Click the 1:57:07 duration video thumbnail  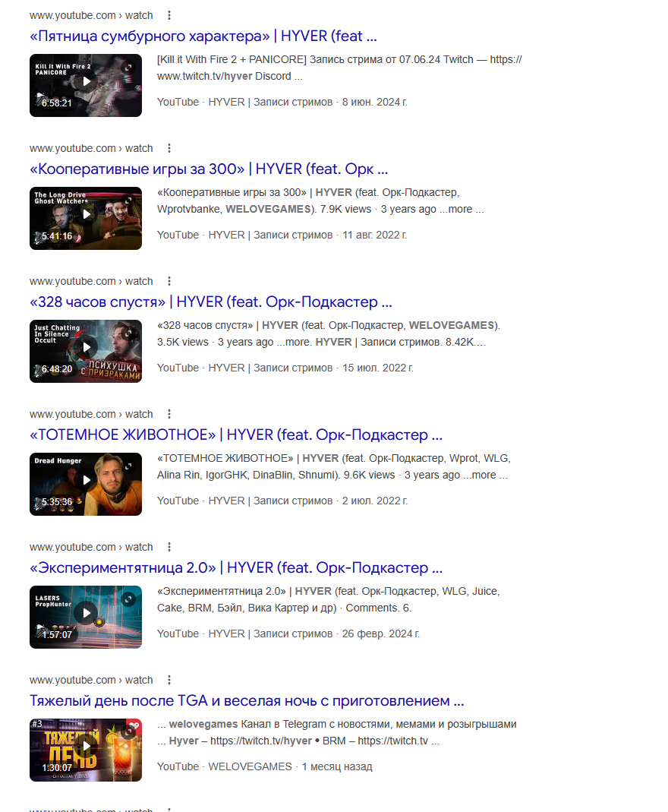(x=85, y=618)
